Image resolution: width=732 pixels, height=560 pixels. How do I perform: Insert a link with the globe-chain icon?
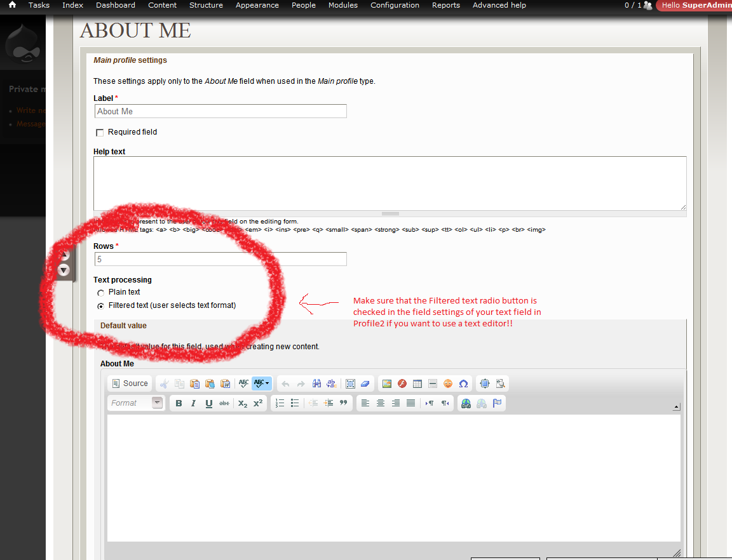pyautogui.click(x=466, y=403)
